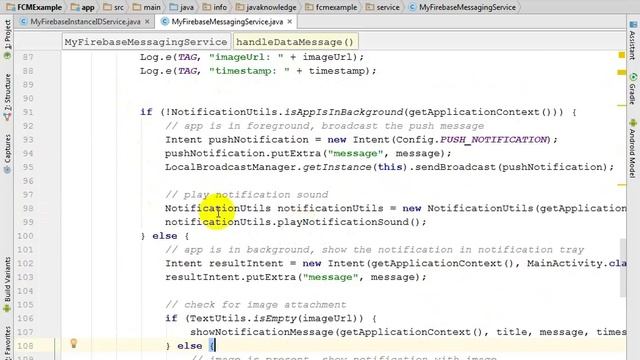
Task: Open the Captures tool window
Action: point(7,154)
